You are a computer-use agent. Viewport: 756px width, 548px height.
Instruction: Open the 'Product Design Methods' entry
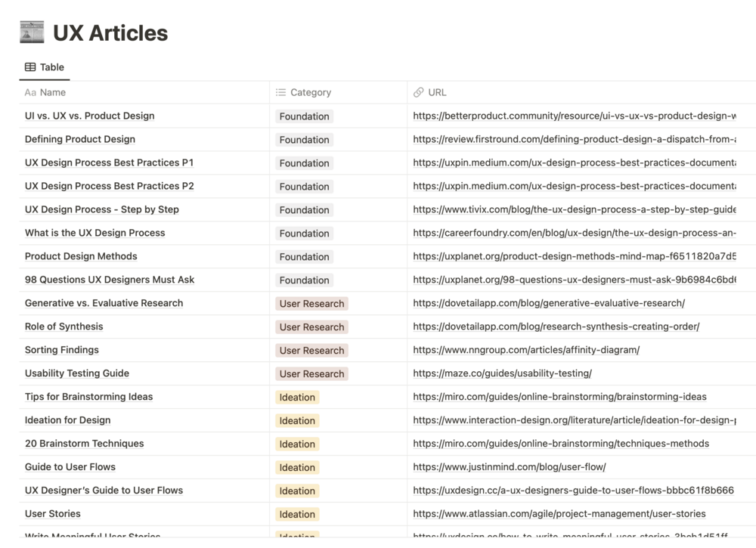pos(81,256)
